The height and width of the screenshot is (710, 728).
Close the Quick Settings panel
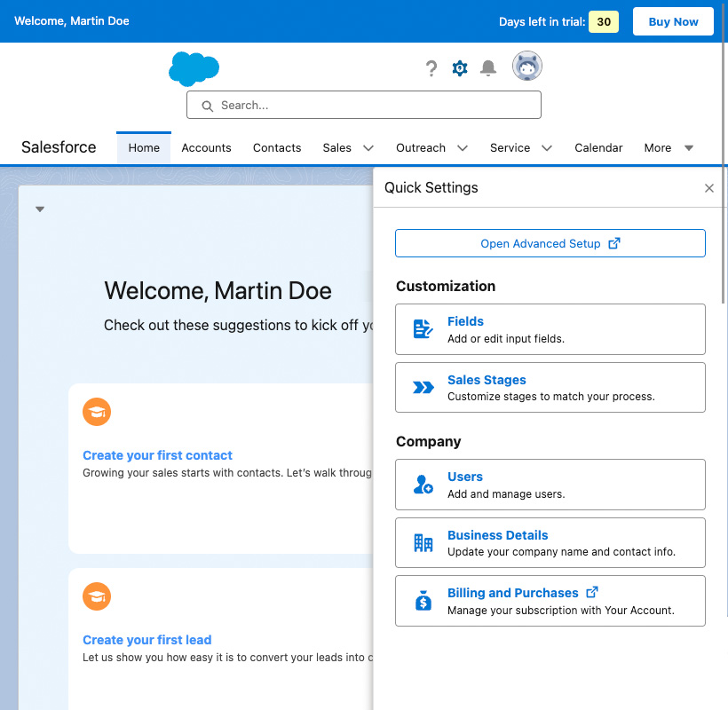click(709, 188)
